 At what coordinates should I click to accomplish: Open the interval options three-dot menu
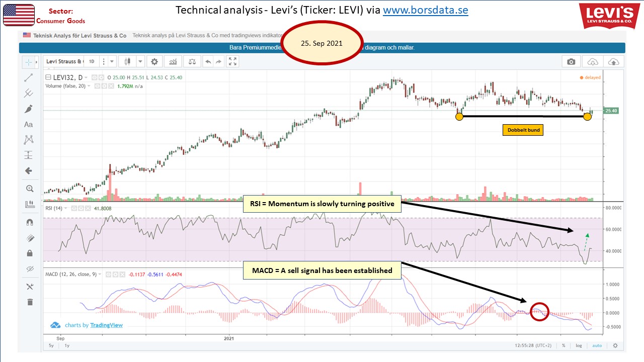(103, 61)
